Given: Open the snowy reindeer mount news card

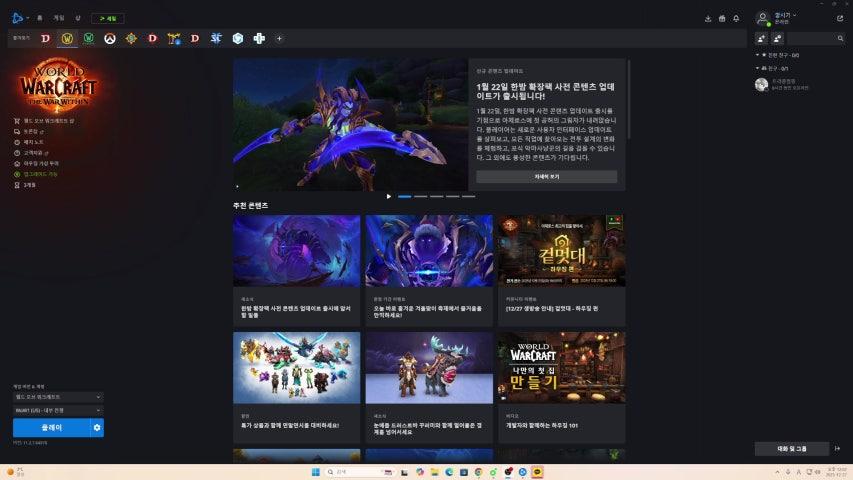Looking at the screenshot, I should pos(429,387).
